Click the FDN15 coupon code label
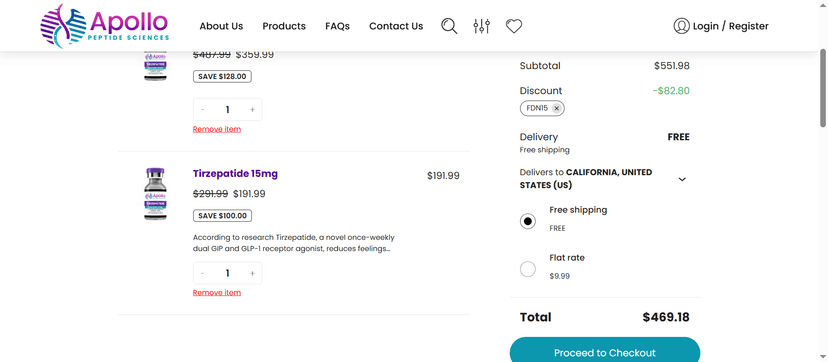The height and width of the screenshot is (362, 828). tap(537, 108)
